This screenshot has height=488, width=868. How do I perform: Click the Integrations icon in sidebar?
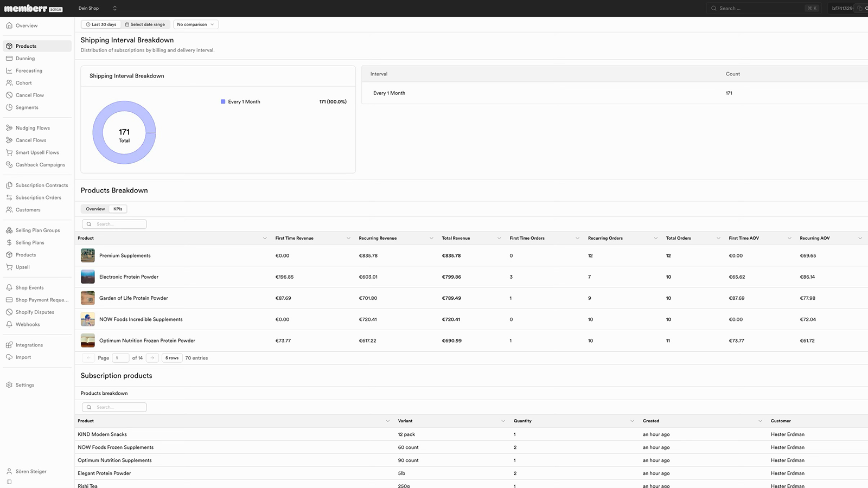[9, 345]
